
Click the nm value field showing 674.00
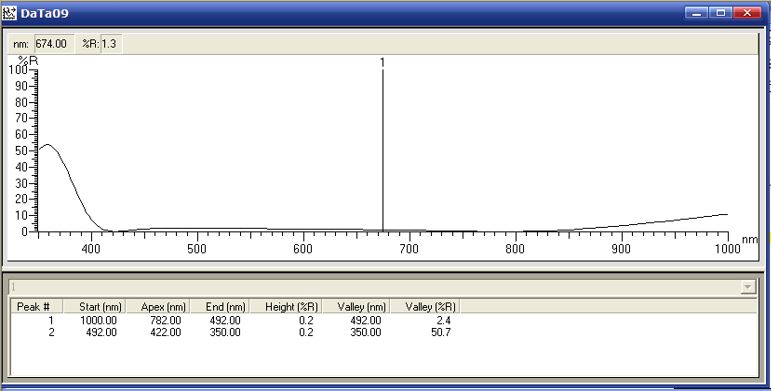(54, 44)
